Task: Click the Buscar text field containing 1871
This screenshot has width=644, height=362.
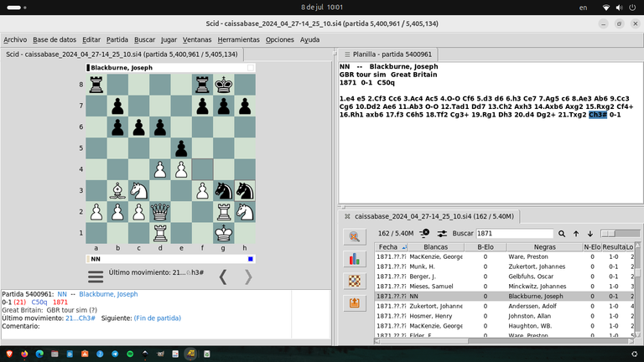Action: tap(515, 234)
